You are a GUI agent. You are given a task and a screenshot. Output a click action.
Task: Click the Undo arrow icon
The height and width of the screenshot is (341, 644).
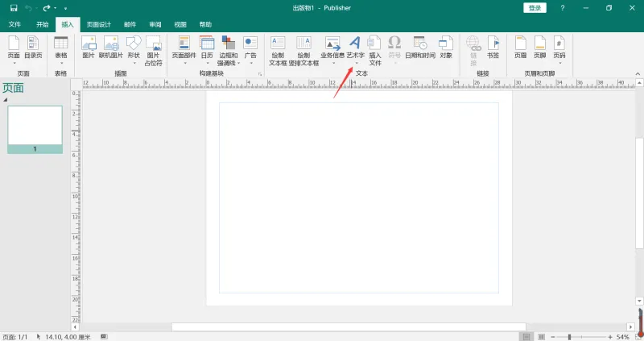click(x=28, y=8)
